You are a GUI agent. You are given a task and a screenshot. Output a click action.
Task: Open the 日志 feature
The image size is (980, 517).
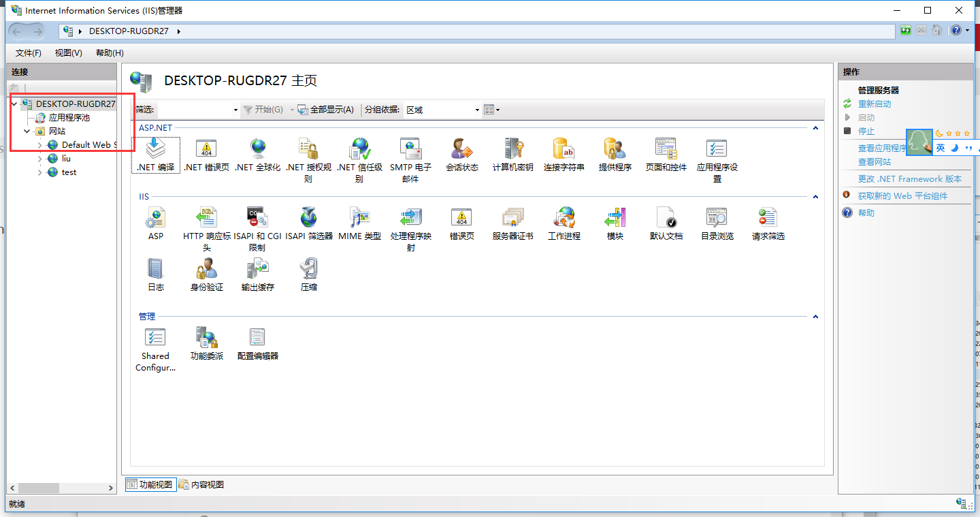point(156,275)
